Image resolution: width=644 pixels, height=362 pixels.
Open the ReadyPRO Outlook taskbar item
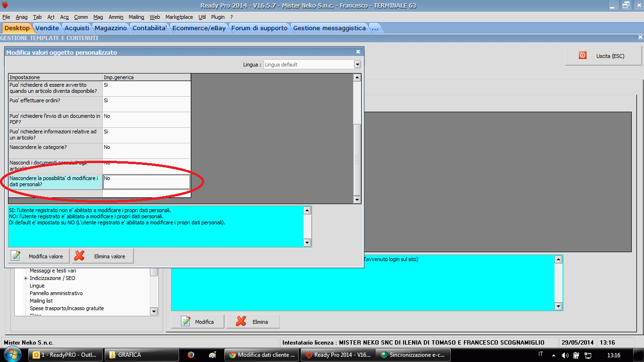coord(66,355)
